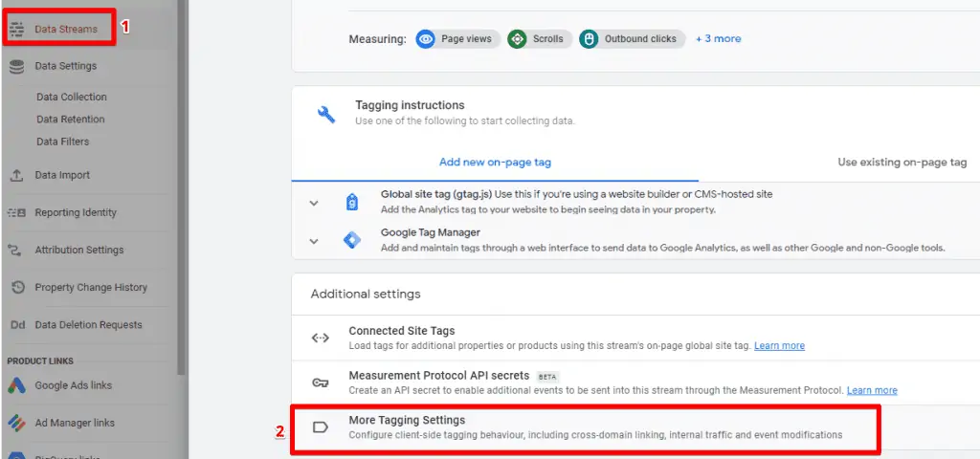
Task: Click the Tagging instructions heading
Action: [x=410, y=105]
